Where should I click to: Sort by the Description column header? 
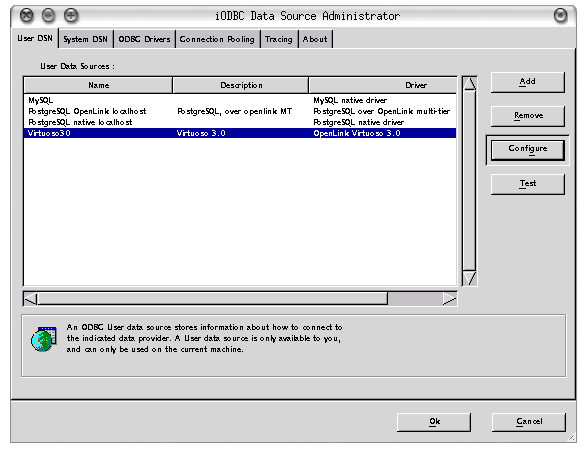click(x=241, y=85)
